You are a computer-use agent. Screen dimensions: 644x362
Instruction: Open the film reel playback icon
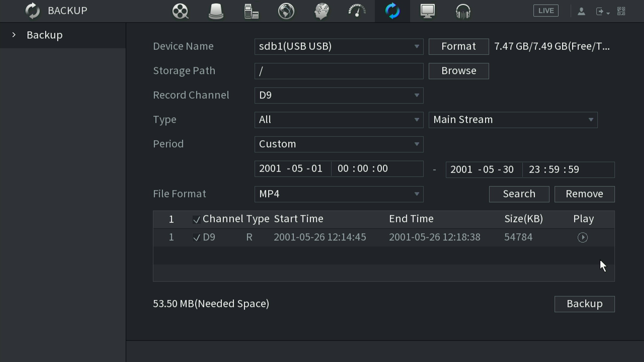[x=180, y=11]
